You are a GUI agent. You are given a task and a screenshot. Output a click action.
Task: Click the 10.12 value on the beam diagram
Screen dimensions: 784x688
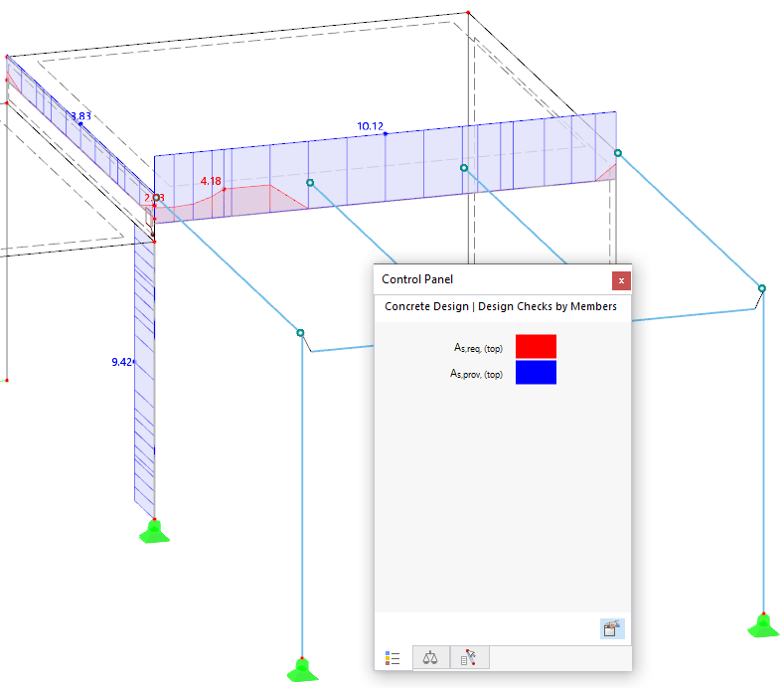coord(370,126)
